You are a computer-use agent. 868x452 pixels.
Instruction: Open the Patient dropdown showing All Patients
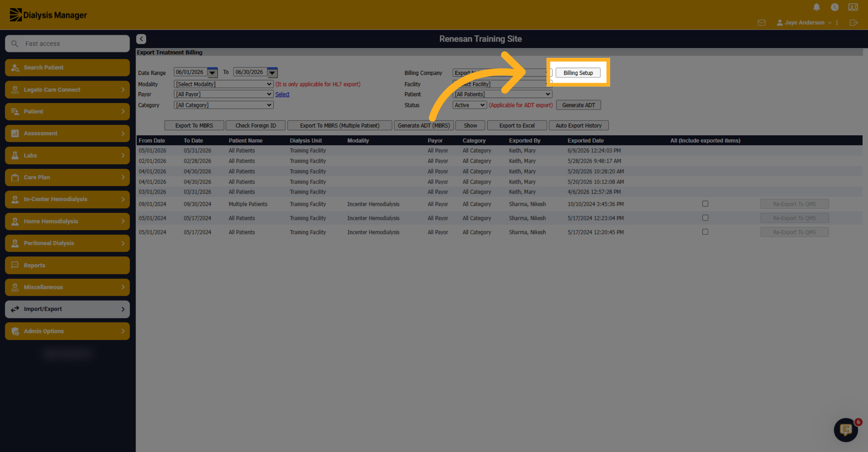click(x=502, y=94)
